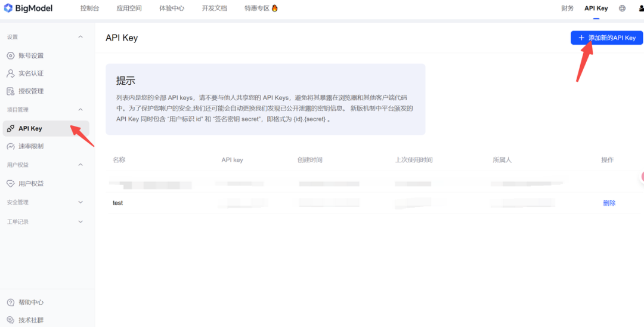The width and height of the screenshot is (644, 327).
Task: Click the 帮助中心 question mark icon
Action: pos(11,303)
